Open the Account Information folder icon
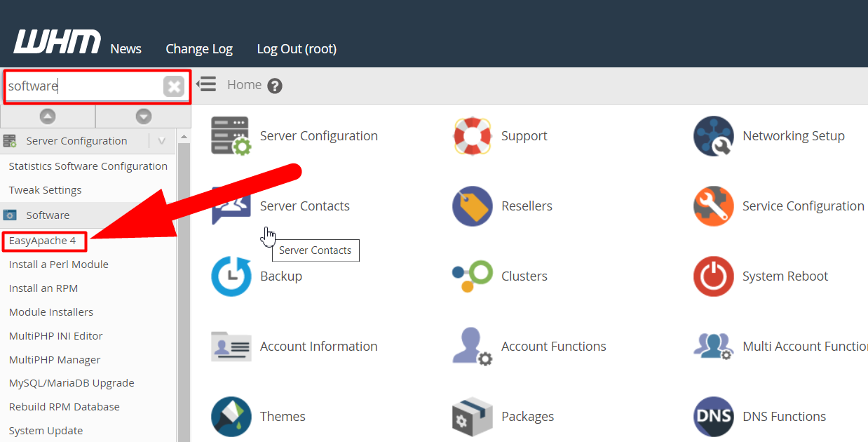The width and height of the screenshot is (868, 442). [x=231, y=347]
